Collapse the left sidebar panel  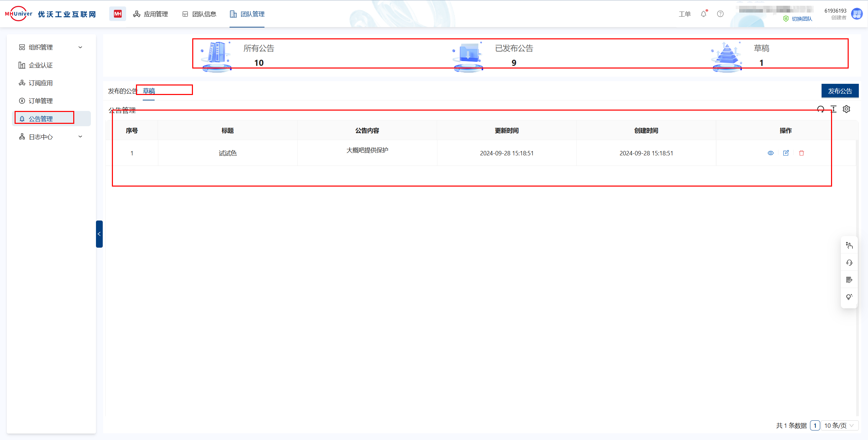99,234
